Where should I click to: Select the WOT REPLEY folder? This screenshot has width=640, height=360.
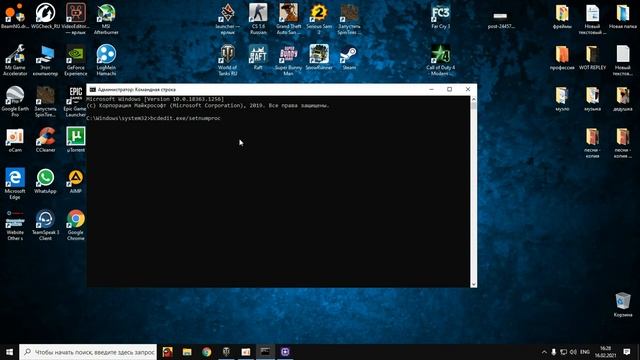pos(592,57)
